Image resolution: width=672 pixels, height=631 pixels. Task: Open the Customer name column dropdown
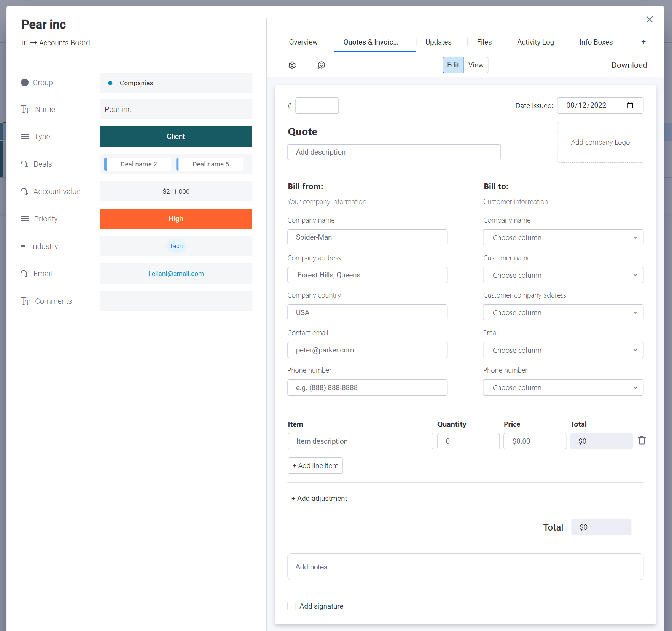563,275
